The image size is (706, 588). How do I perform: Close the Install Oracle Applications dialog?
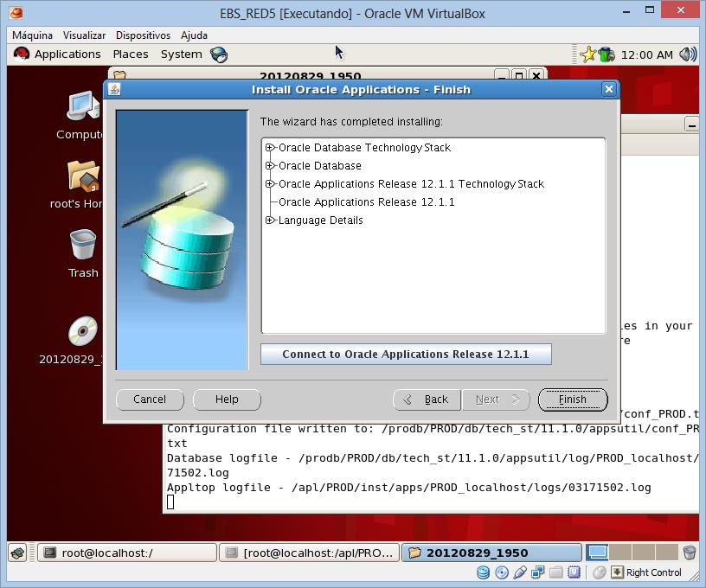point(609,89)
